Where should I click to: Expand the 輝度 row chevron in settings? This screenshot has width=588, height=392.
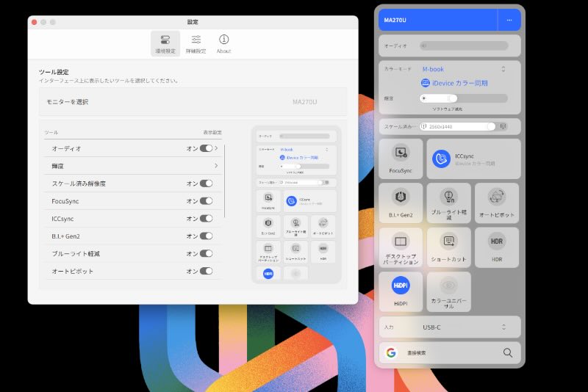pyautogui.click(x=216, y=166)
